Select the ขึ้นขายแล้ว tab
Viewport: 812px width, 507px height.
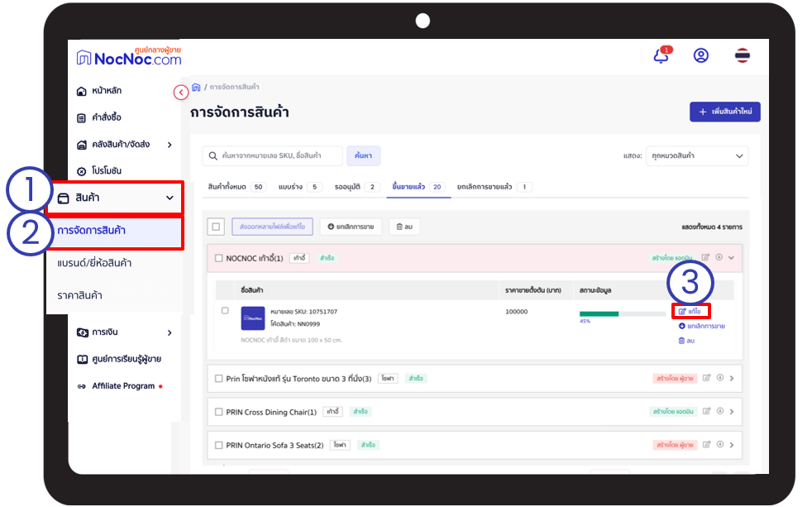(418, 187)
